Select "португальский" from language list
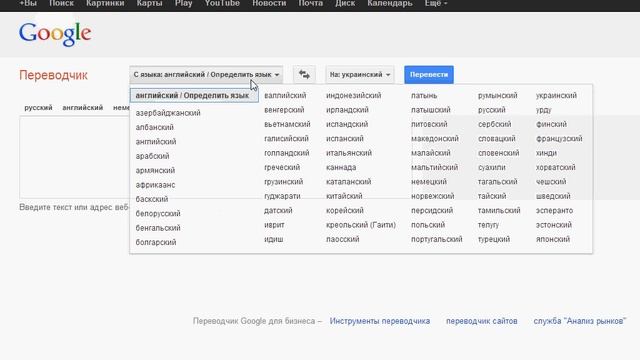 pos(437,239)
